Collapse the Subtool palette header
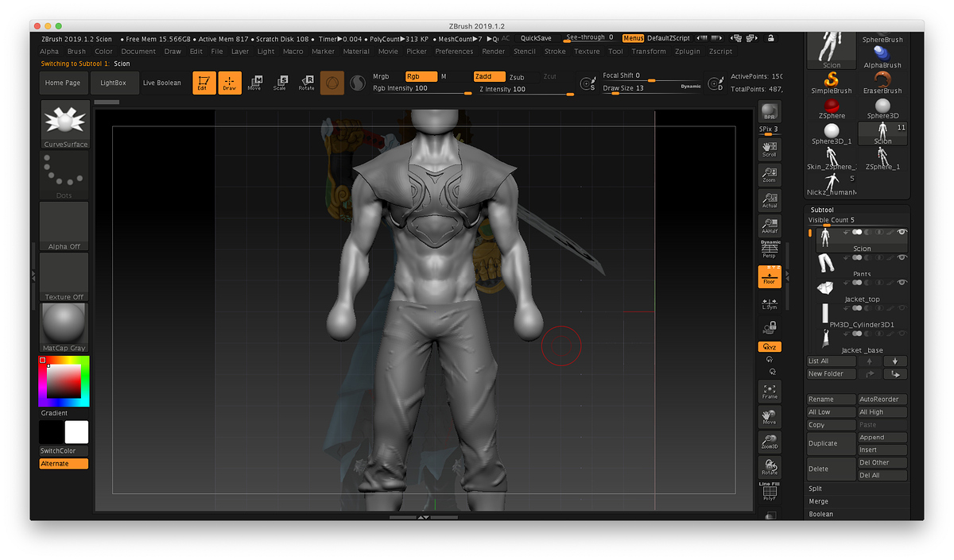Image resolution: width=954 pixels, height=560 pixels. (822, 210)
